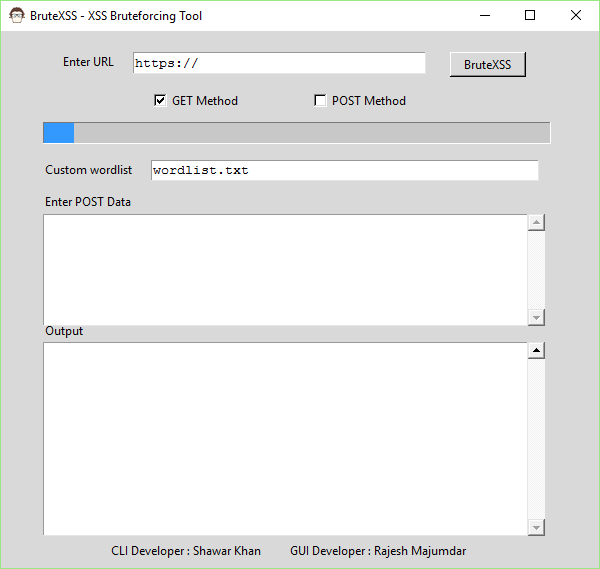Viewport: 600px width, 569px height.
Task: Focus the Enter URL input field
Action: click(279, 63)
